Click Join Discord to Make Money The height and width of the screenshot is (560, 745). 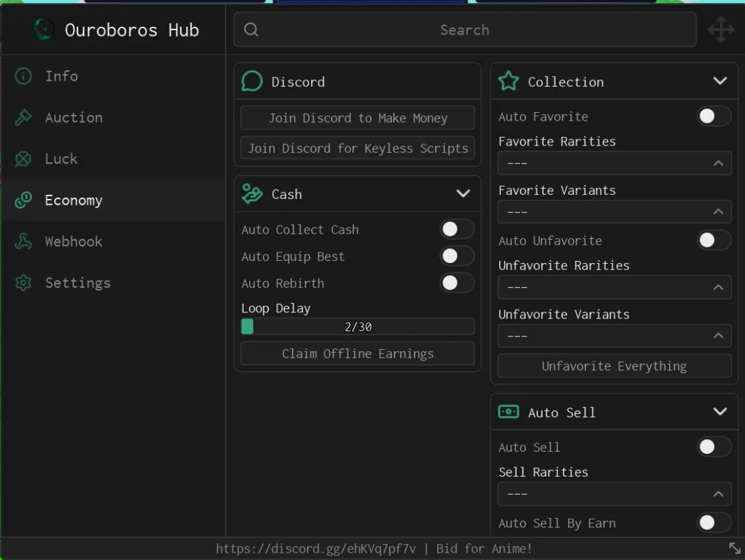(x=357, y=117)
